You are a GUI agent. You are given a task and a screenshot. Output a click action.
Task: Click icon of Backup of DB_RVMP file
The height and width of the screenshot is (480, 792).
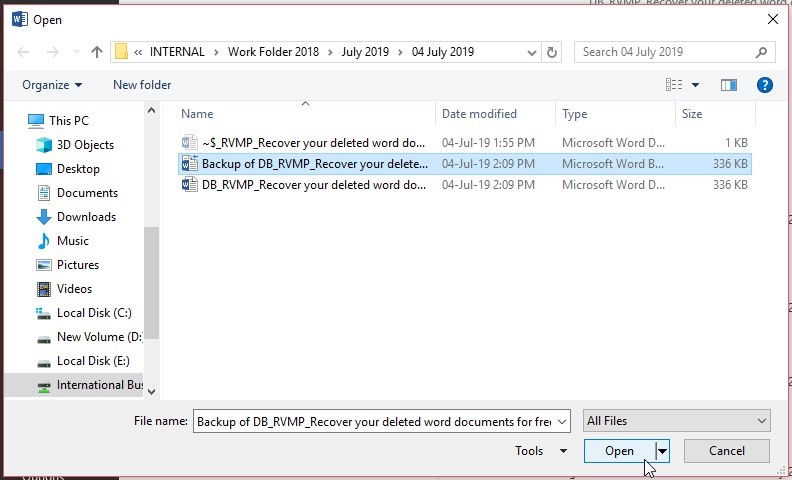pyautogui.click(x=189, y=164)
